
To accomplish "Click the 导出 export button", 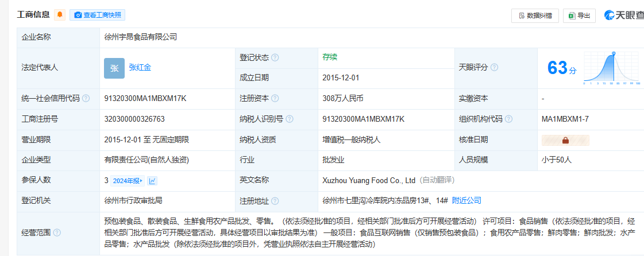I will pyautogui.click(x=579, y=15).
